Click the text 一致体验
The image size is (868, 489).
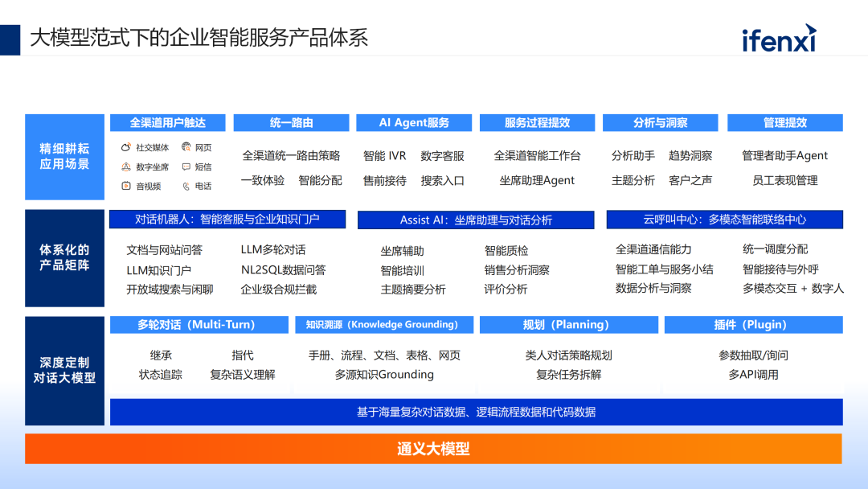(x=263, y=180)
